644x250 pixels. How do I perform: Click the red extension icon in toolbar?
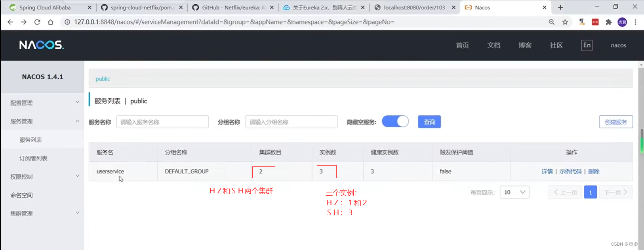pyautogui.click(x=595, y=22)
